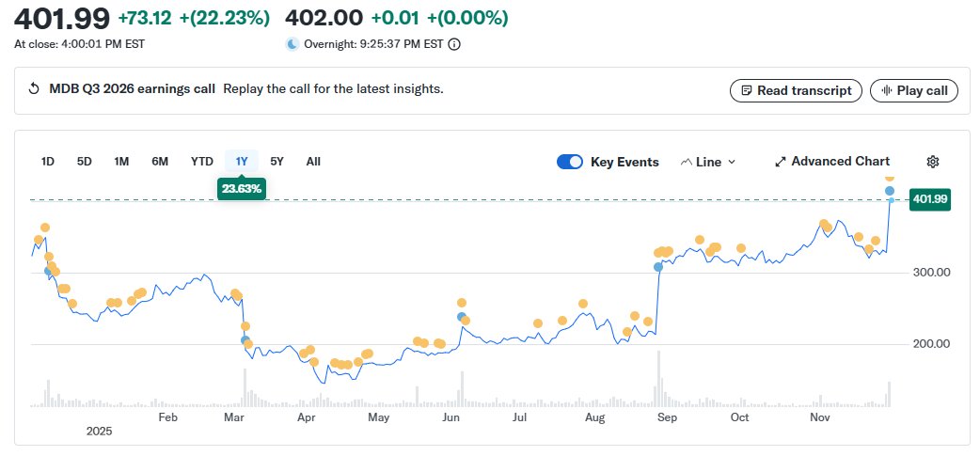Click the 2025 year label
980x456 pixels.
click(x=99, y=431)
